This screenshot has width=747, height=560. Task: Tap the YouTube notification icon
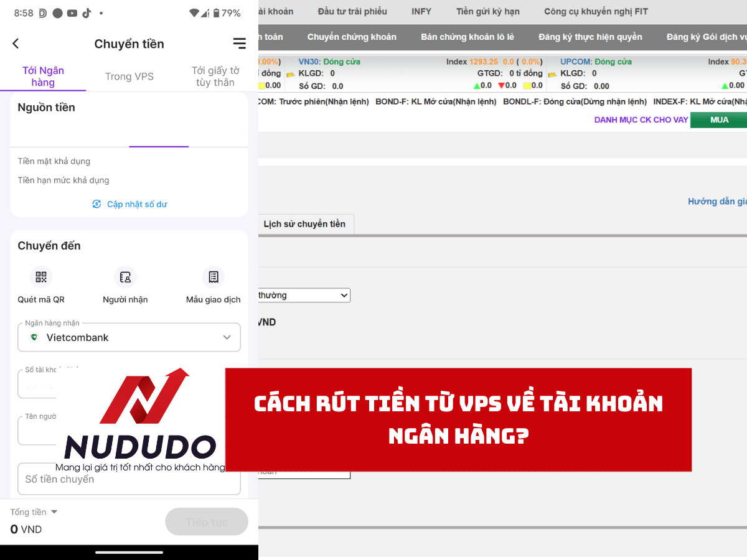pos(72,12)
